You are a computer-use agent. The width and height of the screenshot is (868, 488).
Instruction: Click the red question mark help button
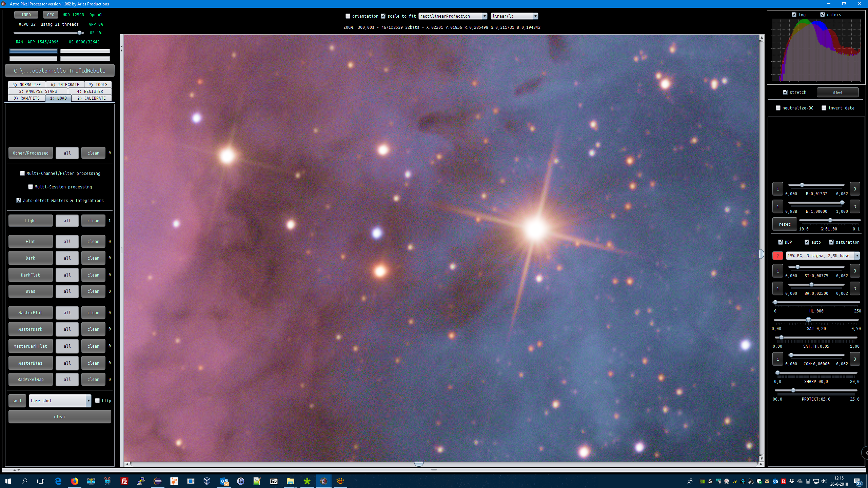tap(777, 256)
